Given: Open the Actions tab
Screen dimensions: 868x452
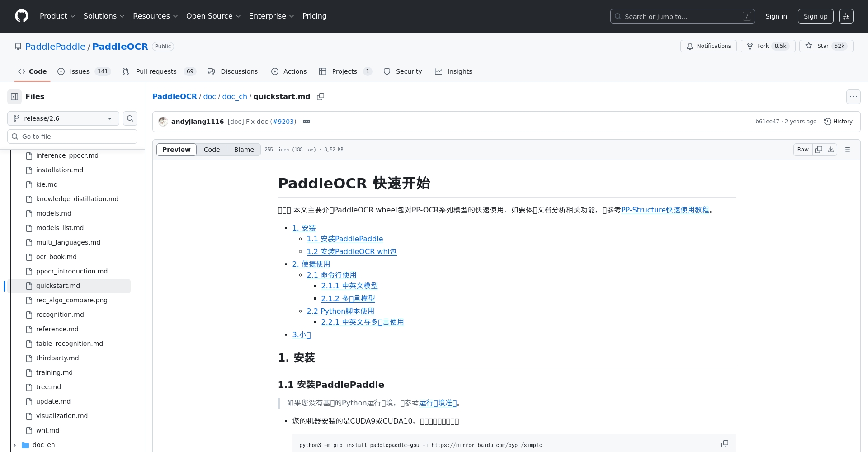Looking at the screenshot, I should click(289, 71).
